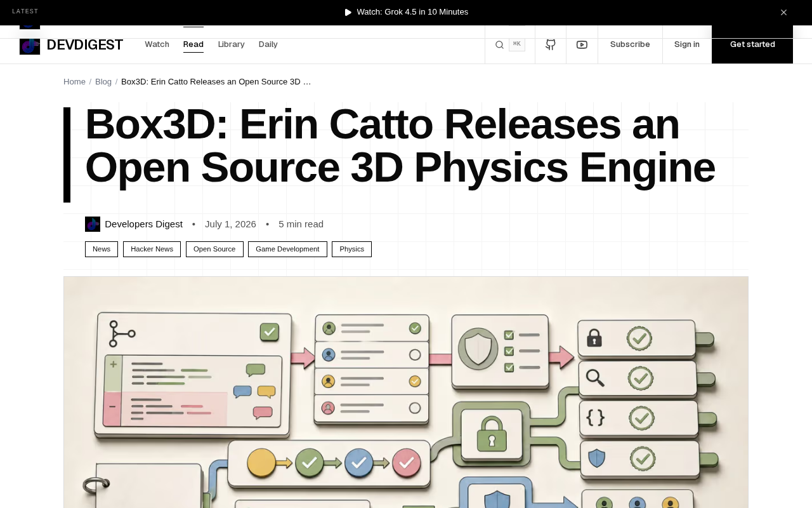This screenshot has height=508, width=812.
Task: Select the News tag
Action: coord(101,250)
